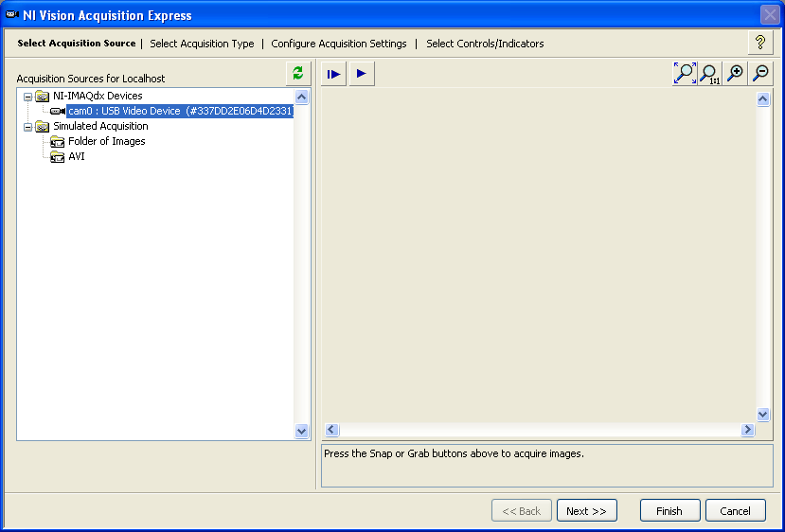
Task: Set image zoom to 1:1
Action: click(709, 73)
